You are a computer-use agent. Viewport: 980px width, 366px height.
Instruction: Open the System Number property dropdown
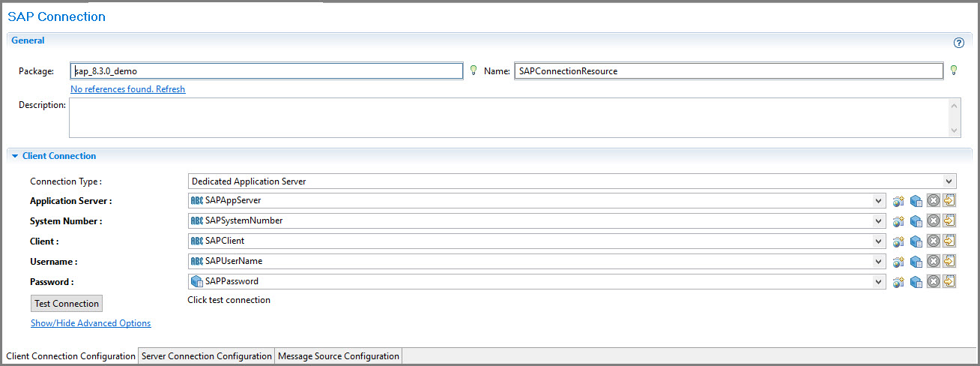[x=878, y=221]
